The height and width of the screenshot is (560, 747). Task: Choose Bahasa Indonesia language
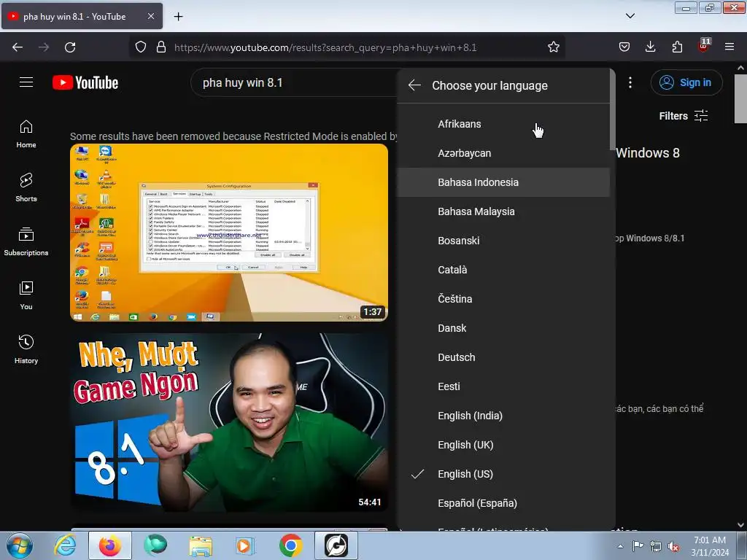[503, 182]
